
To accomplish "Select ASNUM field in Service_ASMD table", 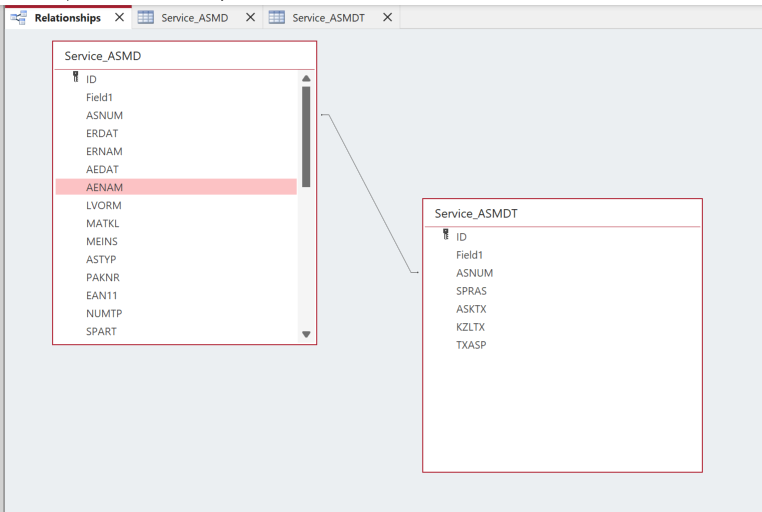I will [104, 115].
